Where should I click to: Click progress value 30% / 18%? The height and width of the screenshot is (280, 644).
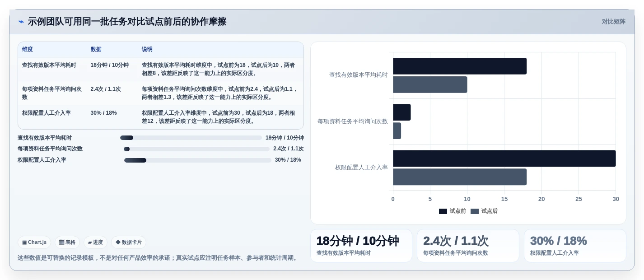click(x=288, y=160)
